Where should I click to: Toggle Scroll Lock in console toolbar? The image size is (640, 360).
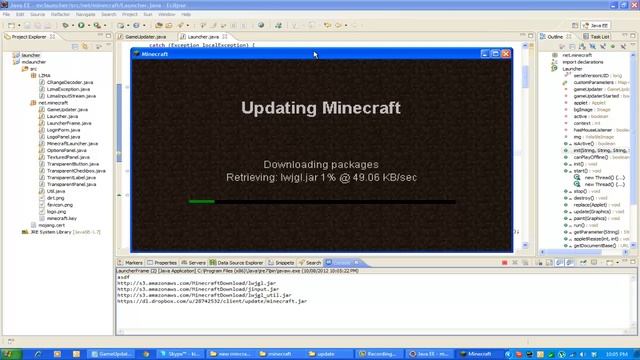tap(549, 262)
